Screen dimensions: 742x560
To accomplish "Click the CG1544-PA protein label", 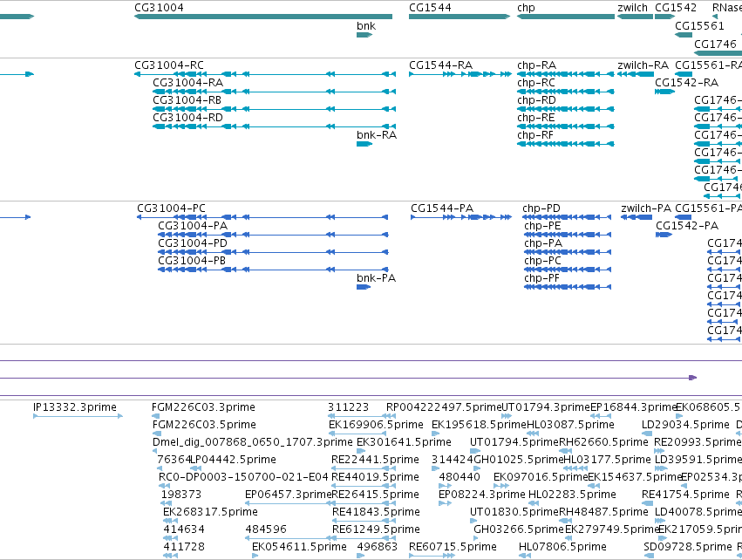I will pos(442,208).
